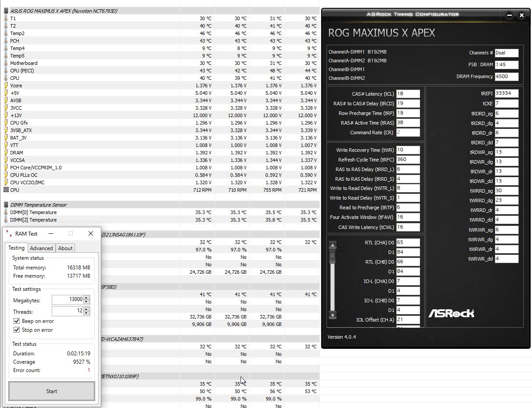Click the tCKE value field
Viewport: 532px width, 408px height.
507,103
